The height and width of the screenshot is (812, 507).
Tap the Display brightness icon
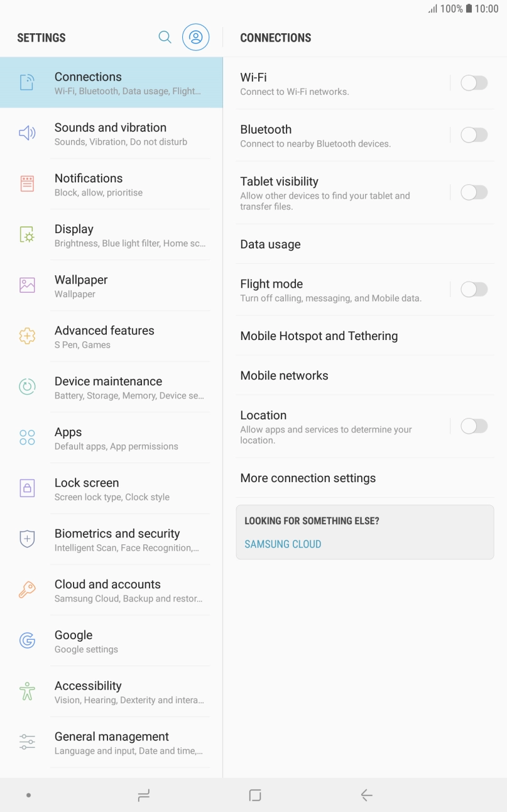click(27, 235)
